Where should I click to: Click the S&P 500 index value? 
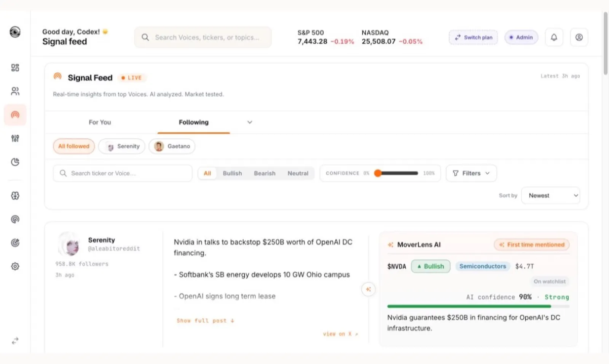click(312, 41)
